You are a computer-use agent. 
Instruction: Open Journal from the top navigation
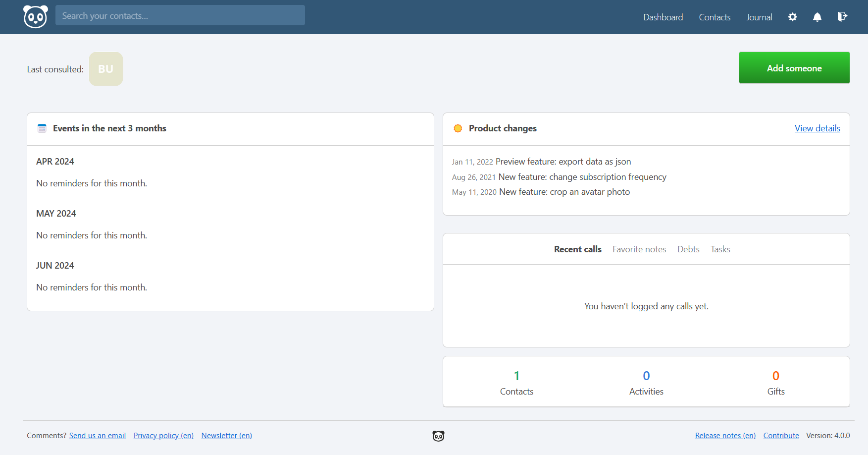click(759, 17)
